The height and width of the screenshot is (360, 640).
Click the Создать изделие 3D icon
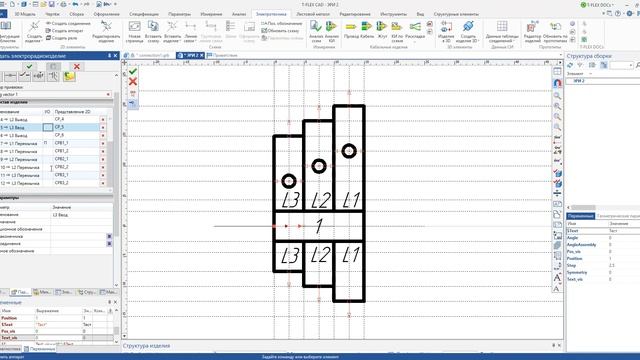pyautogui.click(x=468, y=31)
